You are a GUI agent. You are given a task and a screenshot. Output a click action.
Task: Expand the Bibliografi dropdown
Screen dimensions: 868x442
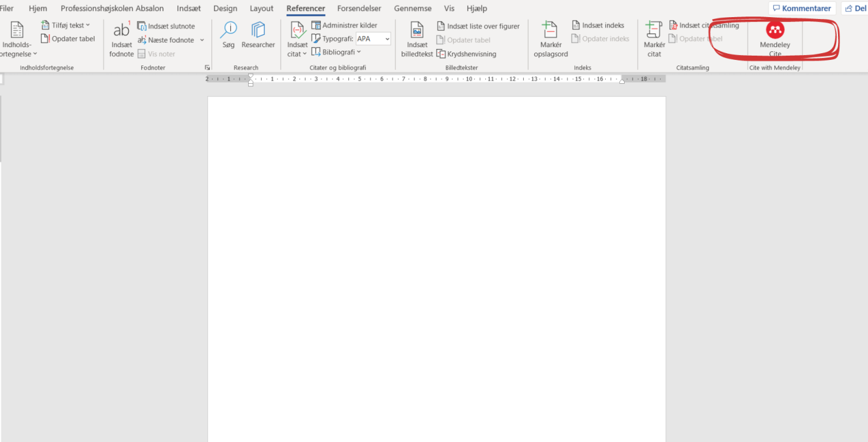pyautogui.click(x=336, y=53)
